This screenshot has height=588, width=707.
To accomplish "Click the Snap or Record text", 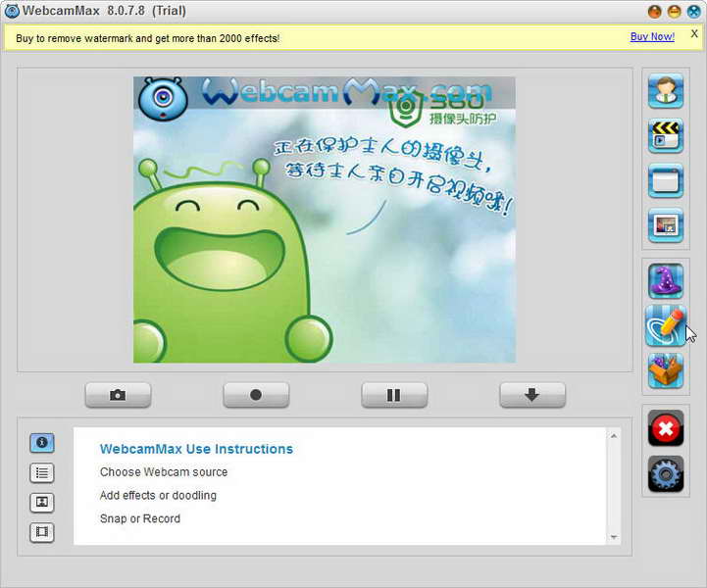I will 140,518.
